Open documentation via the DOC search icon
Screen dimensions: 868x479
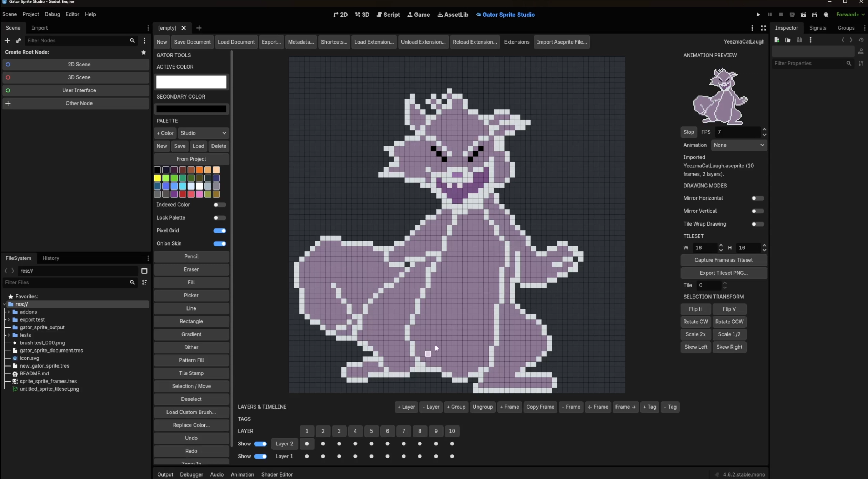tap(861, 52)
